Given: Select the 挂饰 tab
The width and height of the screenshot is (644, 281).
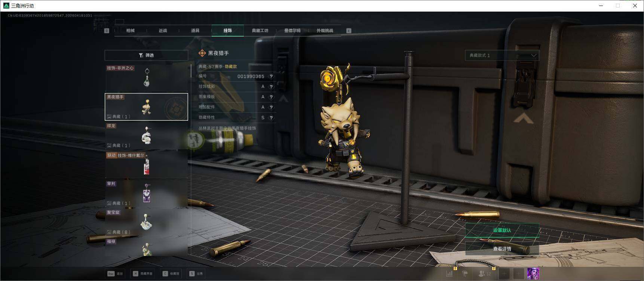Looking at the screenshot, I should (228, 31).
